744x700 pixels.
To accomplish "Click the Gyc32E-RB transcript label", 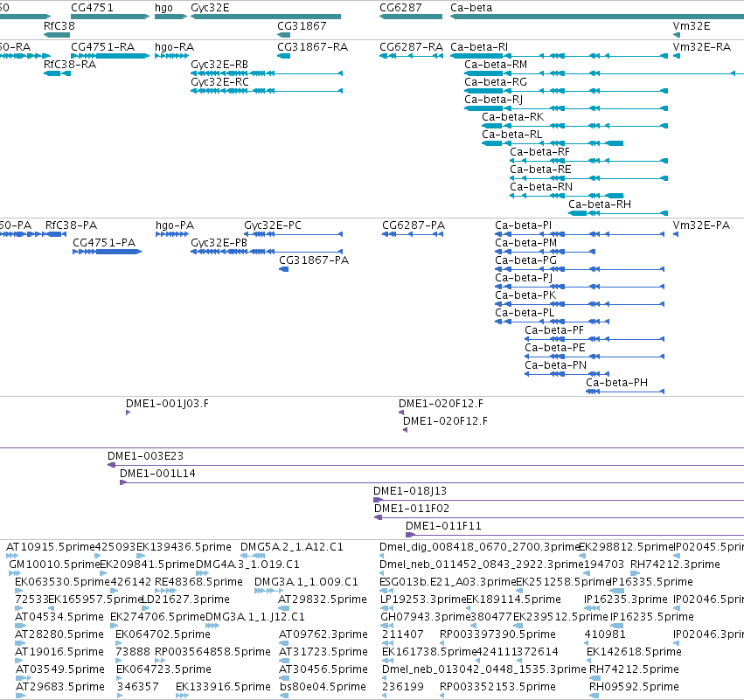I will [219, 65].
